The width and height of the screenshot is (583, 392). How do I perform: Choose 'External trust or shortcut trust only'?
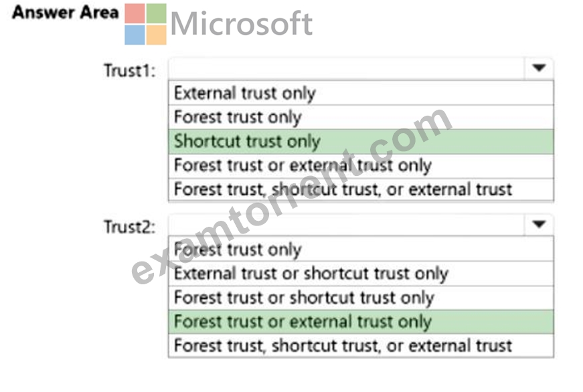pos(361,274)
